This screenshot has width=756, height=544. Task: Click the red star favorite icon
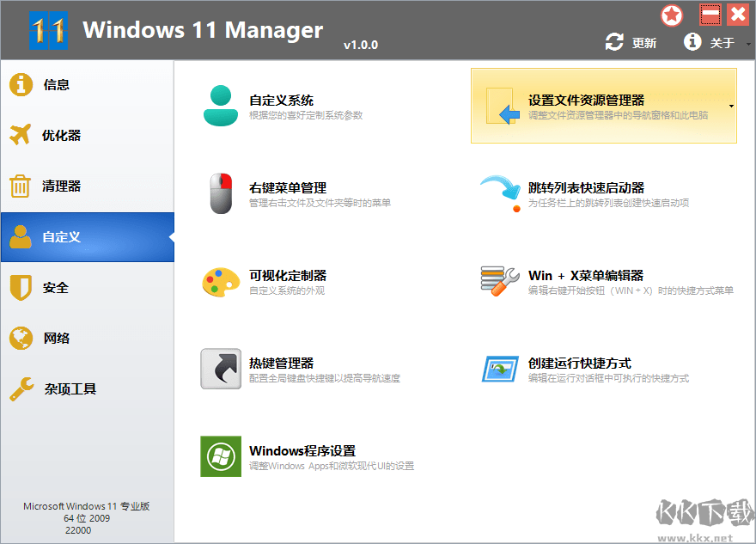click(x=671, y=15)
